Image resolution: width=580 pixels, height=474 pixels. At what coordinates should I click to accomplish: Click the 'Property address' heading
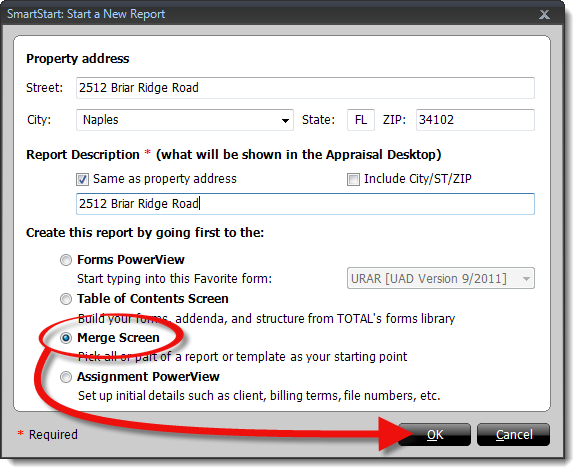(78, 59)
